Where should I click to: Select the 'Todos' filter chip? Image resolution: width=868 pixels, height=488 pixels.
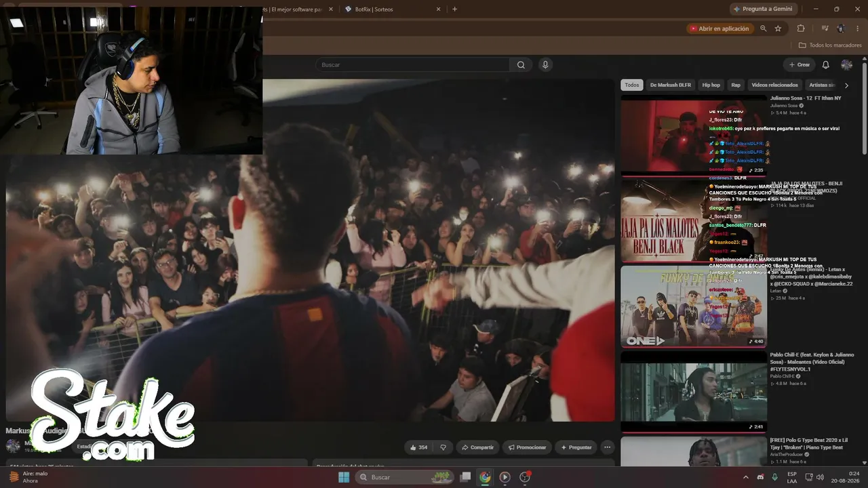coord(632,85)
